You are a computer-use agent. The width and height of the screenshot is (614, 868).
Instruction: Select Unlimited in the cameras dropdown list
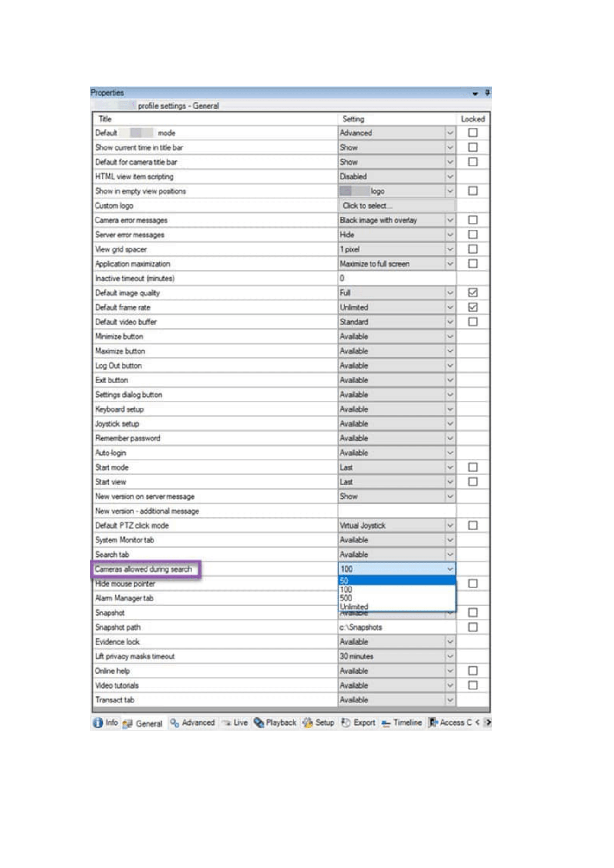tap(397, 606)
